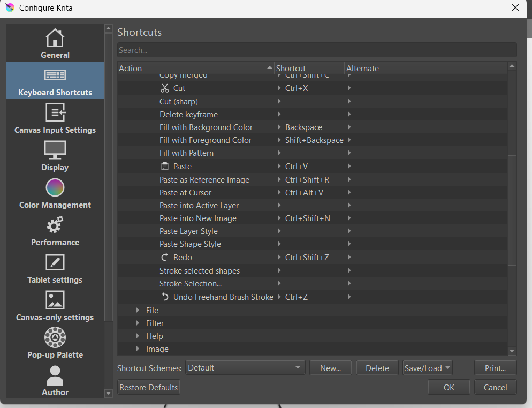
Task: Open Color Management gradient circle icon
Action: (55, 187)
